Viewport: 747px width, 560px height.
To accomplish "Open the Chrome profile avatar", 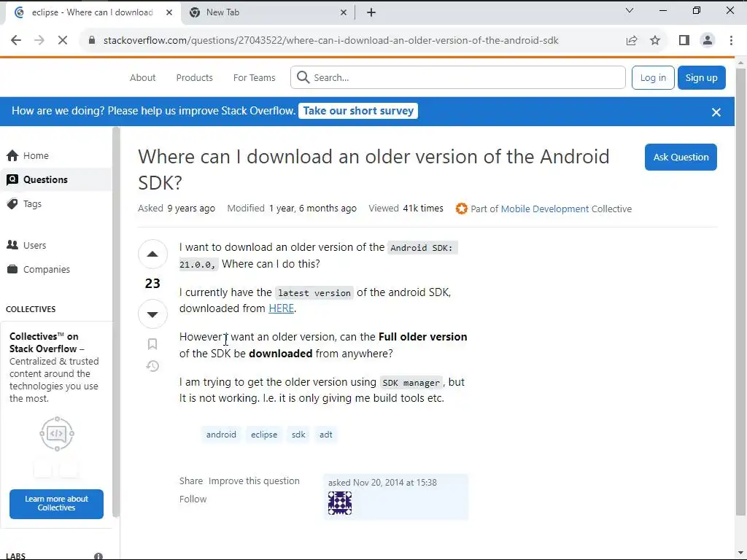I will 708,41.
